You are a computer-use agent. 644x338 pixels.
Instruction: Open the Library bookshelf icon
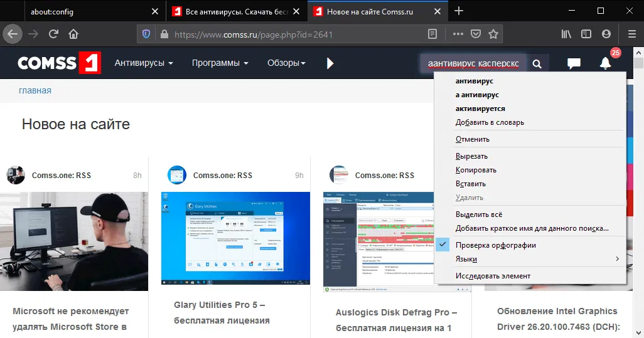(x=566, y=34)
